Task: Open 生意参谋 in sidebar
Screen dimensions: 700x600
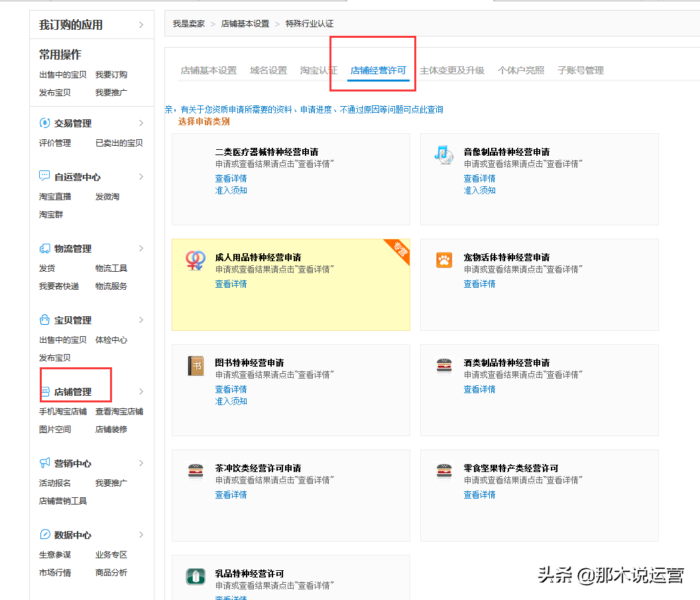Action: tap(55, 555)
